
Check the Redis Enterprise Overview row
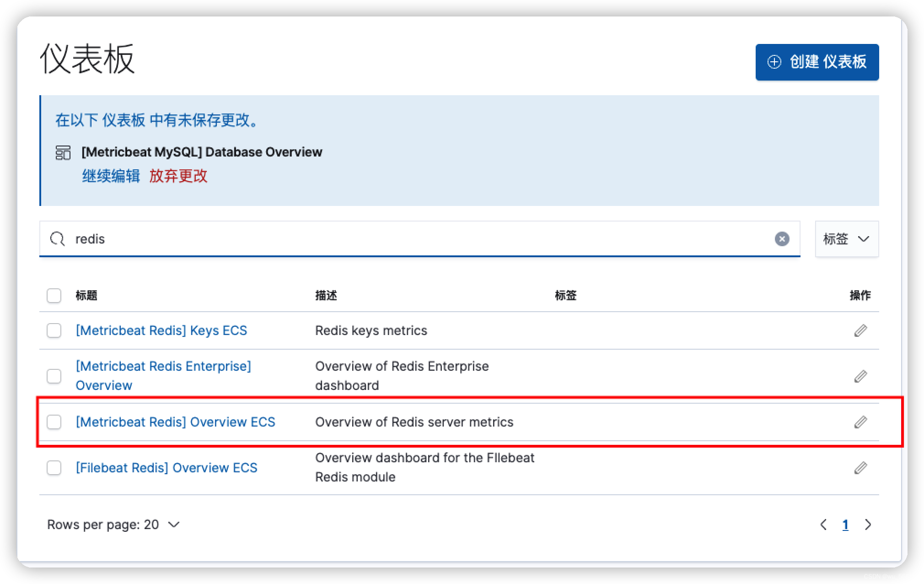point(54,376)
